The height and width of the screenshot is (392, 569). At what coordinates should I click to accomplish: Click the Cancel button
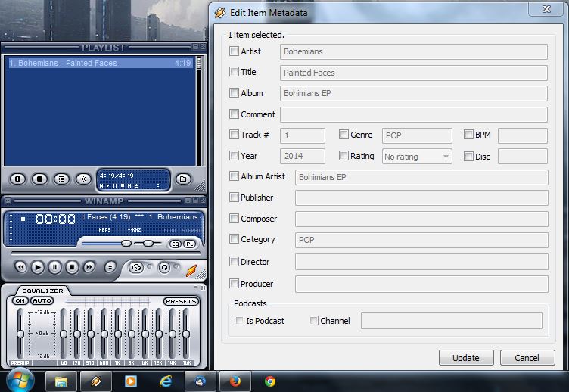[527, 358]
